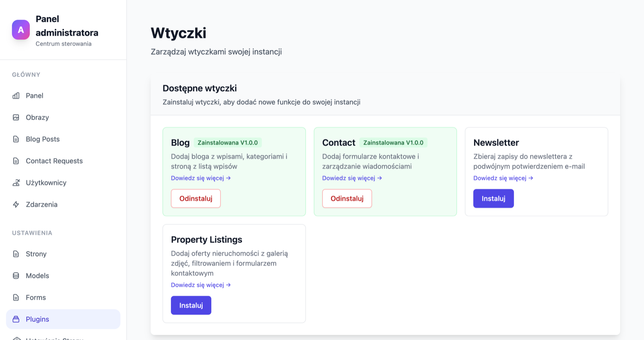This screenshot has width=644, height=340.
Task: Open Zdarzenia from the sidebar
Action: pyautogui.click(x=63, y=204)
